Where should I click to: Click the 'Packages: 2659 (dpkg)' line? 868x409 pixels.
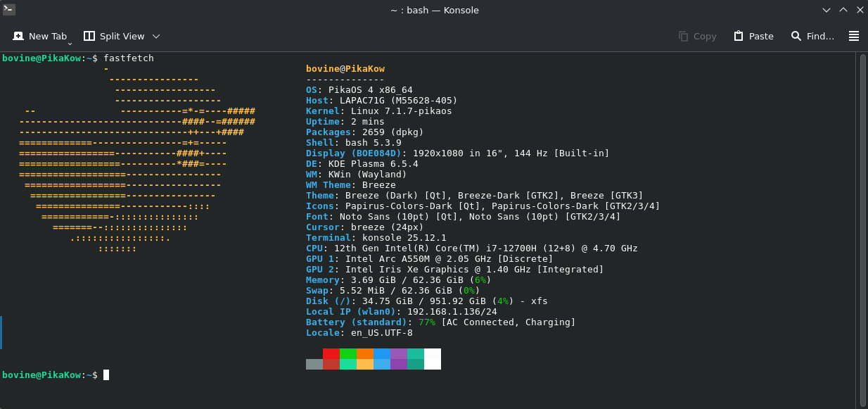(365, 132)
